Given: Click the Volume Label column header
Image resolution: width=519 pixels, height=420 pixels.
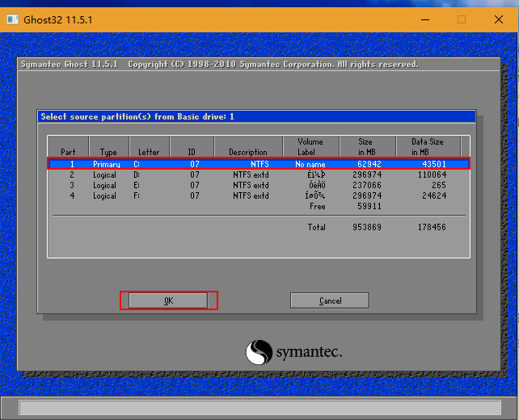Looking at the screenshot, I should click(310, 147).
